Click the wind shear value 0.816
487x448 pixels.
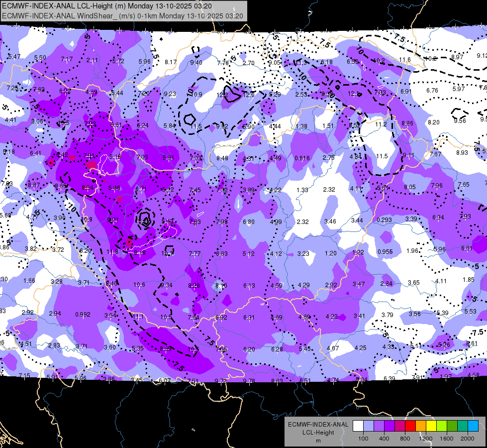tap(302, 158)
